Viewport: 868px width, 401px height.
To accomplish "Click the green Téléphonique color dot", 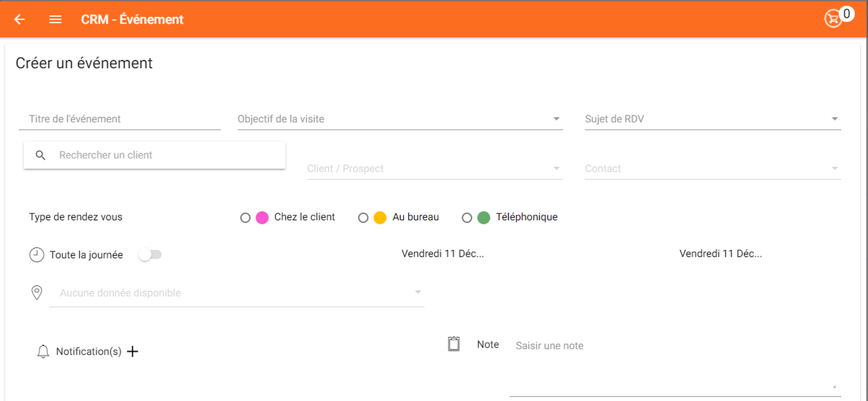I will (483, 218).
